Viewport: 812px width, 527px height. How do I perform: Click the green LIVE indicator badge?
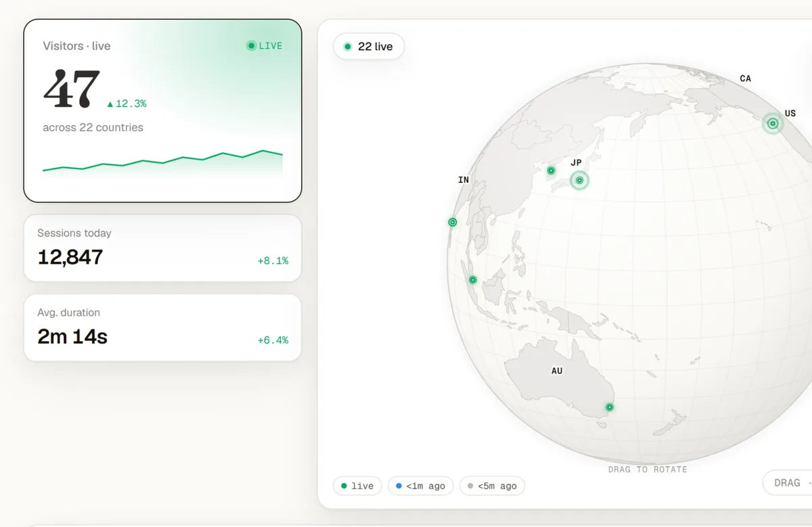265,46
